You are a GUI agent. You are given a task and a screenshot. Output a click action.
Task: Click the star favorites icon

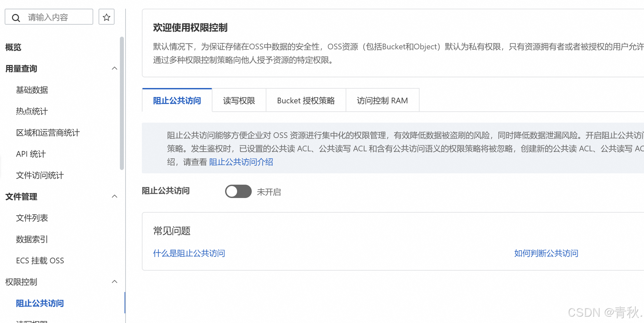pyautogui.click(x=107, y=17)
